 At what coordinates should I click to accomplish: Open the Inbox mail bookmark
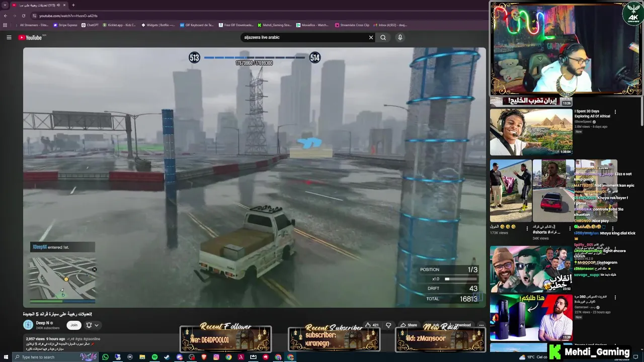[x=390, y=25]
